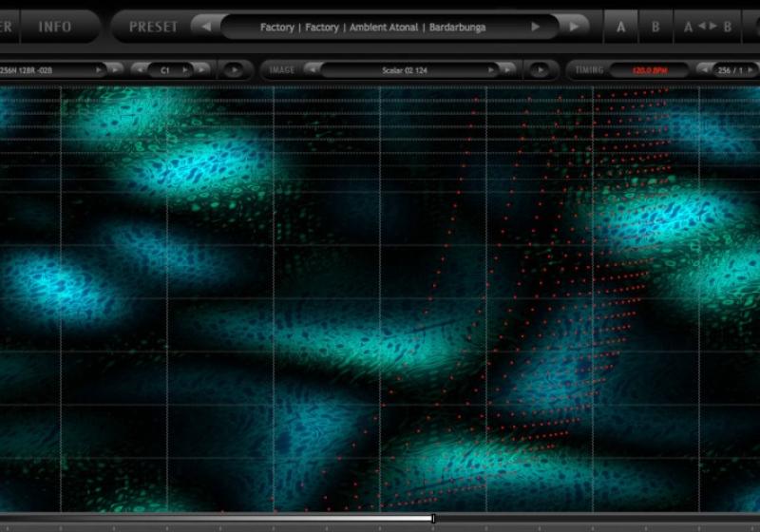Click the A to B copy button
This screenshot has width=760, height=532.
pos(707,28)
